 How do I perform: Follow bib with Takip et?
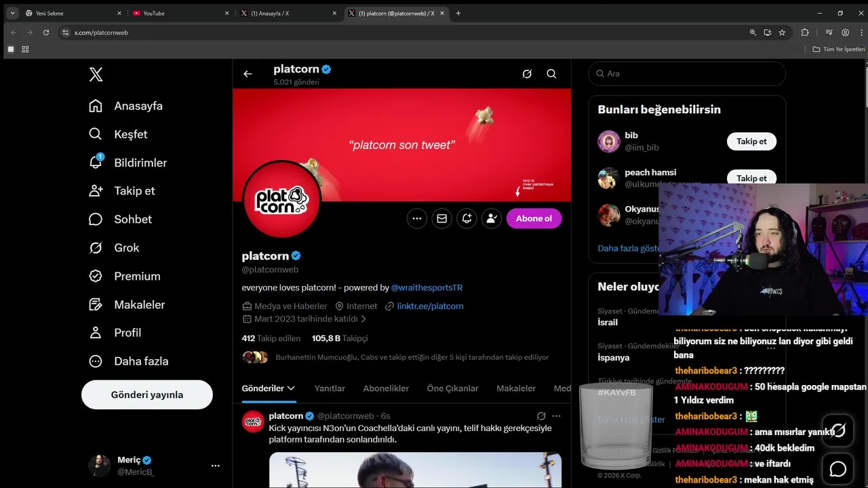pyautogui.click(x=751, y=141)
